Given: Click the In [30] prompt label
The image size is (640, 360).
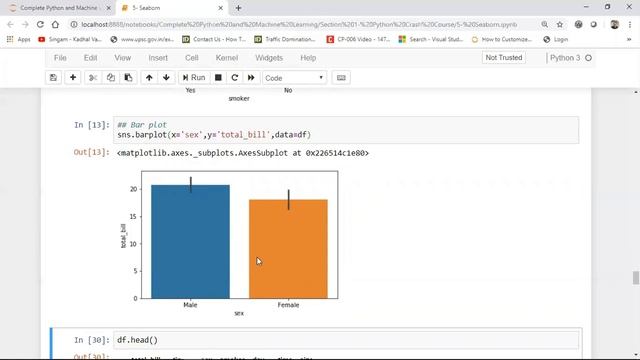Looking at the screenshot, I should (x=92, y=340).
